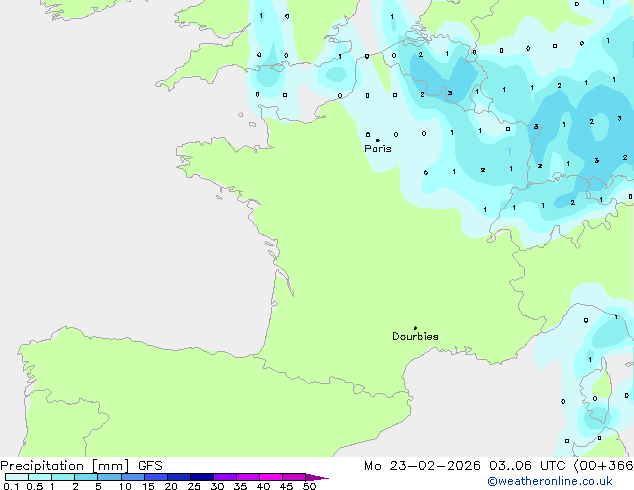Select the 0.5–1 mm legend swatch
The image size is (634, 490).
coord(40,477)
